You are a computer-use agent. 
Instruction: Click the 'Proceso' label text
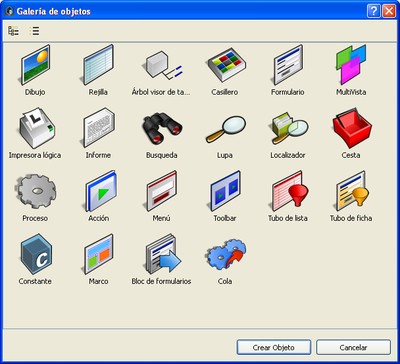point(35,218)
